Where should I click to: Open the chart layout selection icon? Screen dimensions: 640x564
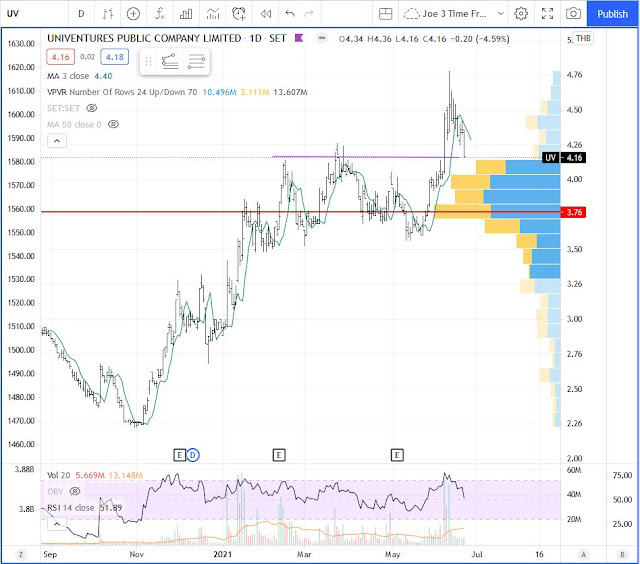(385, 14)
